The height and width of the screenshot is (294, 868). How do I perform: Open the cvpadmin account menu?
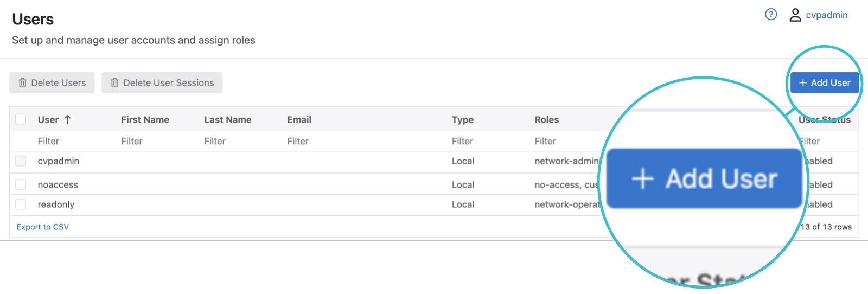click(826, 15)
